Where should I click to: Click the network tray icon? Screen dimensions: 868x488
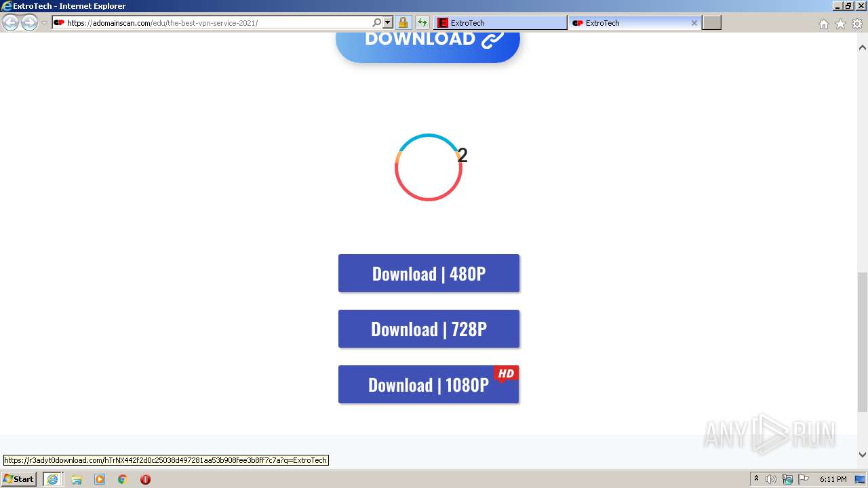point(787,479)
